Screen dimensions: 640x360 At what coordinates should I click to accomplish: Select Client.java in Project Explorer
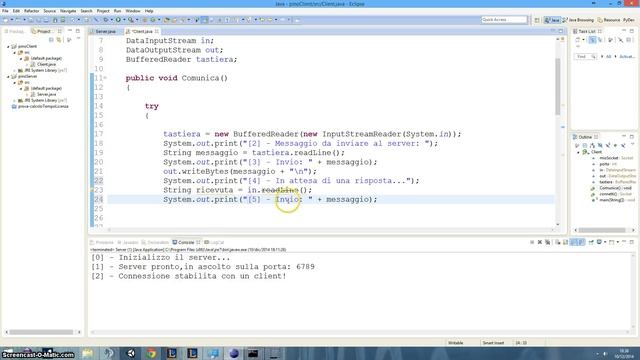pyautogui.click(x=46, y=64)
